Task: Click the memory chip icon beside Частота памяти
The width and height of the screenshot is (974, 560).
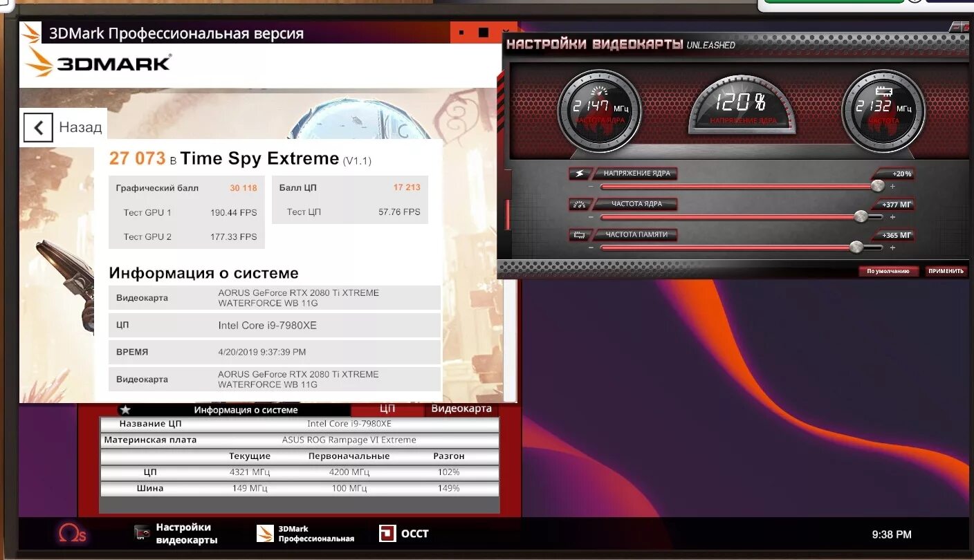Action: click(x=580, y=235)
